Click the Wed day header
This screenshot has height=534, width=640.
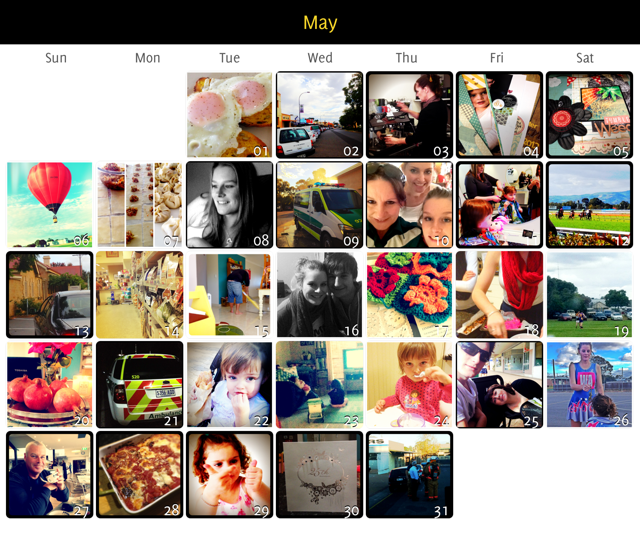coord(320,58)
